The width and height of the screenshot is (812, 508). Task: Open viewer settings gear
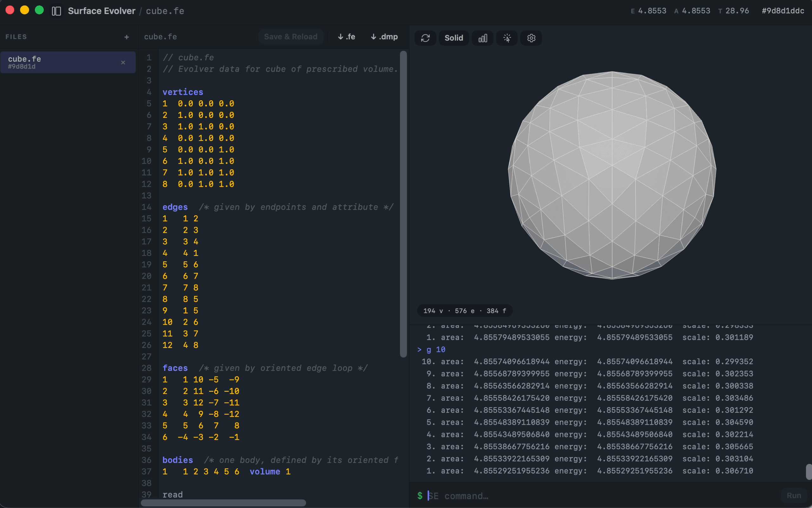531,38
